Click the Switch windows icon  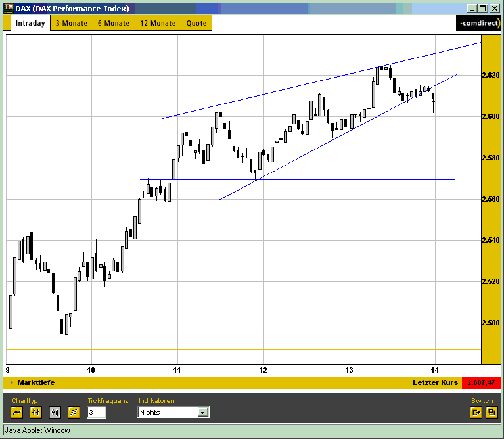tap(492, 412)
